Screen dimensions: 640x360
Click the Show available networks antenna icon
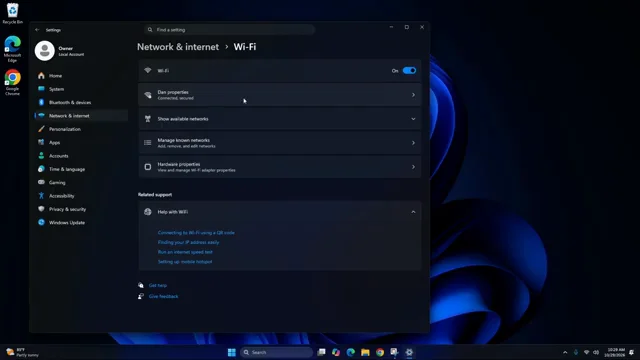click(x=148, y=119)
